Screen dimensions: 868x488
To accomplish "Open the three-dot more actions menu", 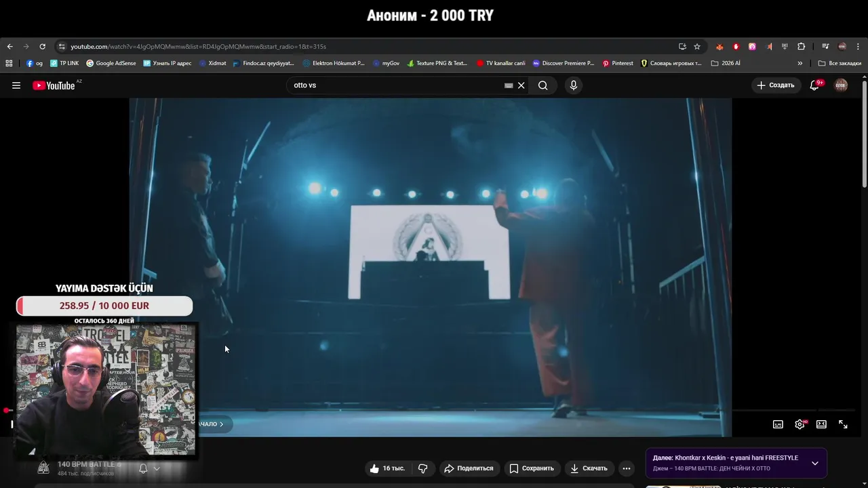I will click(627, 468).
